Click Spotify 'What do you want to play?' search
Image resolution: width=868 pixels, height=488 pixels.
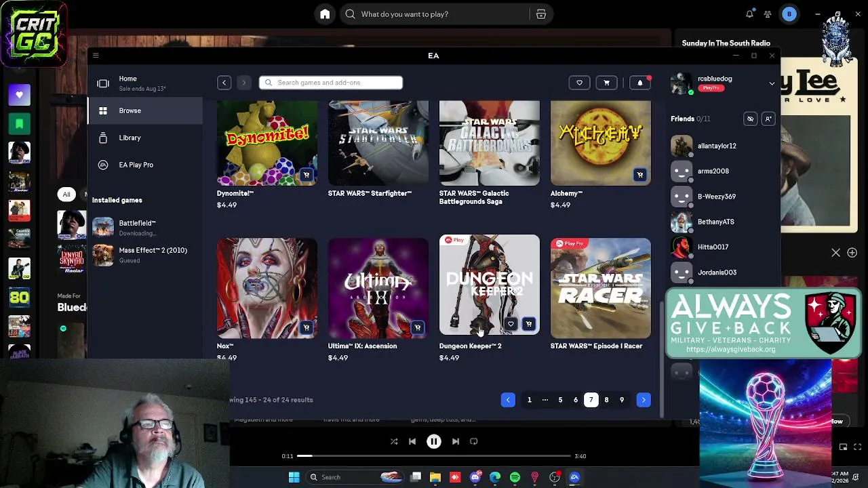pyautogui.click(x=436, y=14)
